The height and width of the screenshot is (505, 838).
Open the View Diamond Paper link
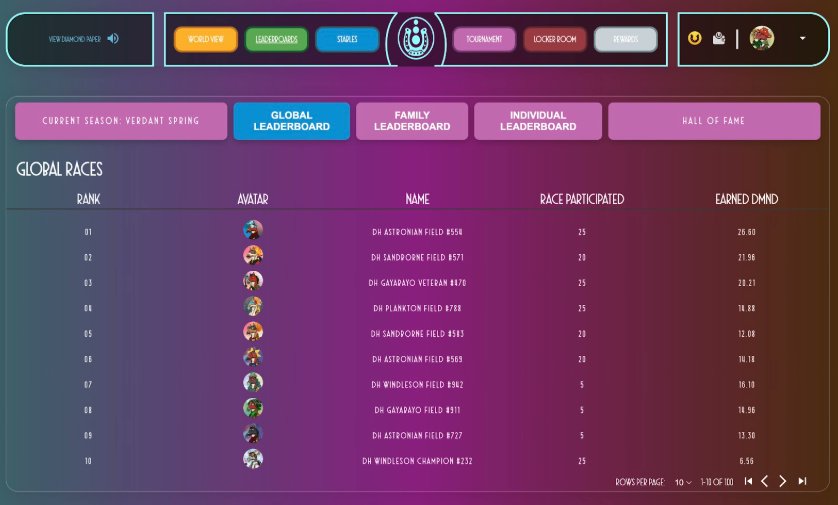click(x=75, y=39)
